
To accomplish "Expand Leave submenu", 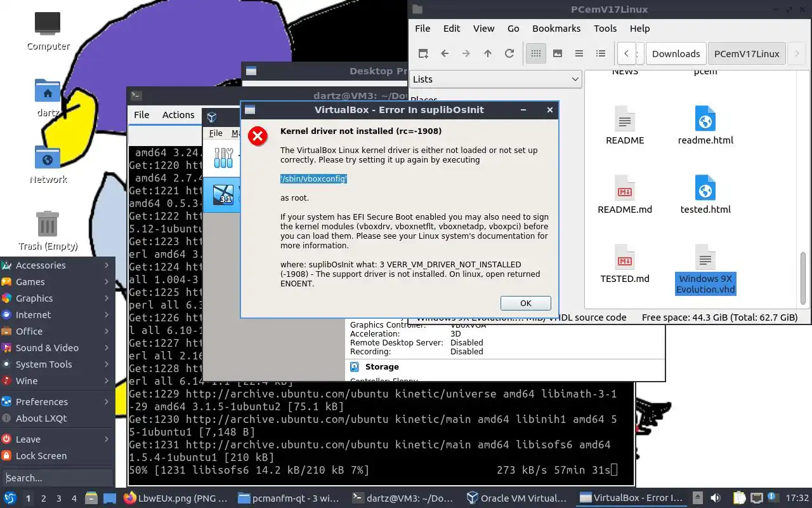I will point(57,439).
